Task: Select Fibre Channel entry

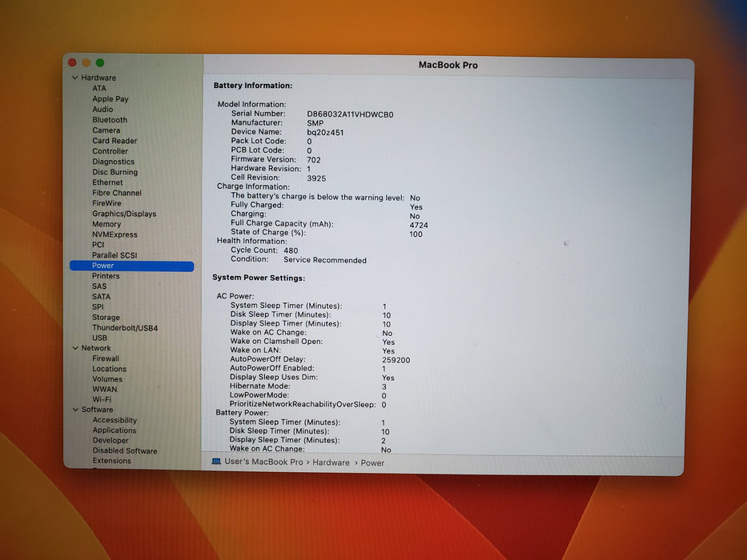Action: pos(117,193)
